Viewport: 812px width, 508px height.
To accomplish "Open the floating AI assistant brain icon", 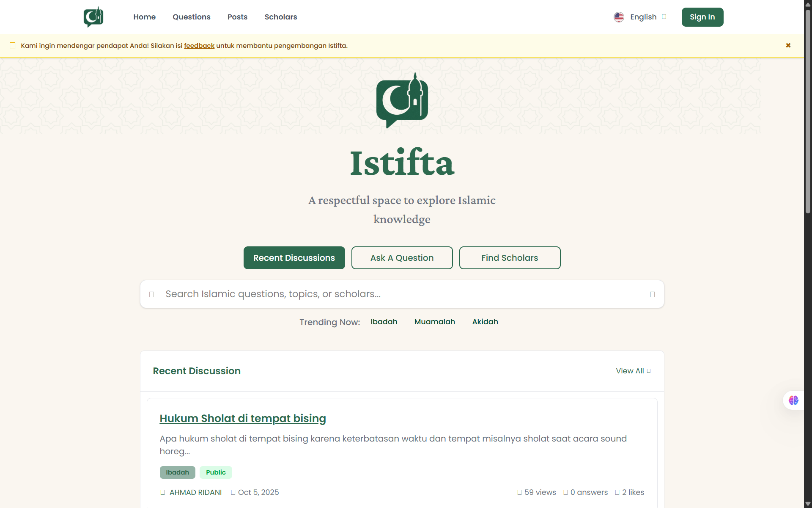I will 793,400.
